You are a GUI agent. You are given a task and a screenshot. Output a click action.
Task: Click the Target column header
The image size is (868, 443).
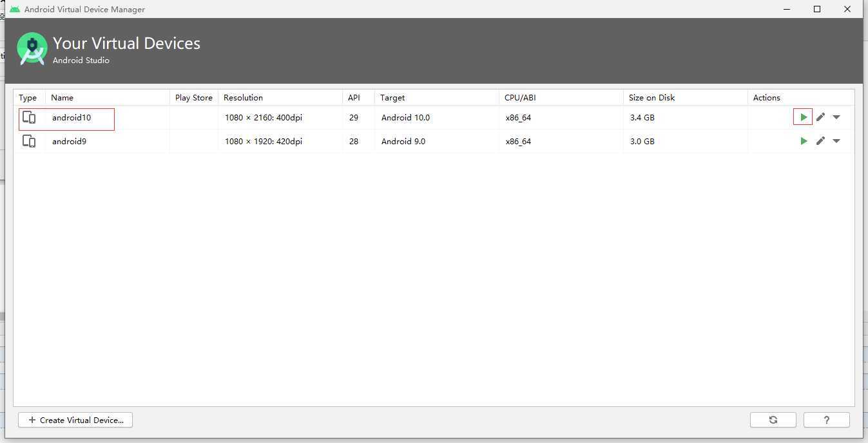[392, 98]
